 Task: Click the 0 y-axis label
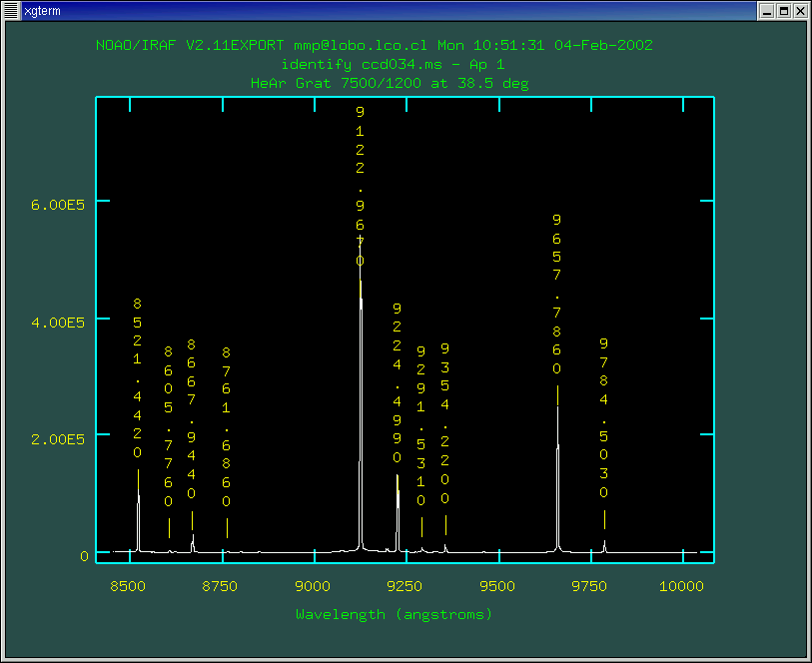click(85, 556)
